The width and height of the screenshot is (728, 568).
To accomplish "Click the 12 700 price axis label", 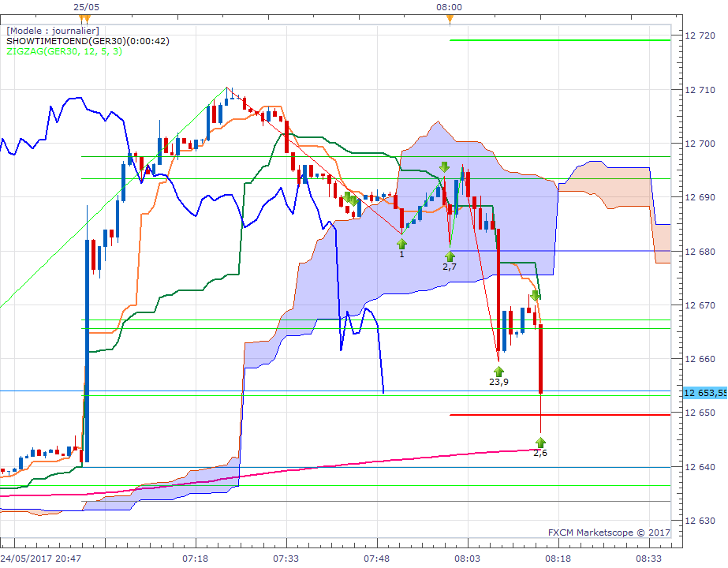I will click(x=700, y=144).
